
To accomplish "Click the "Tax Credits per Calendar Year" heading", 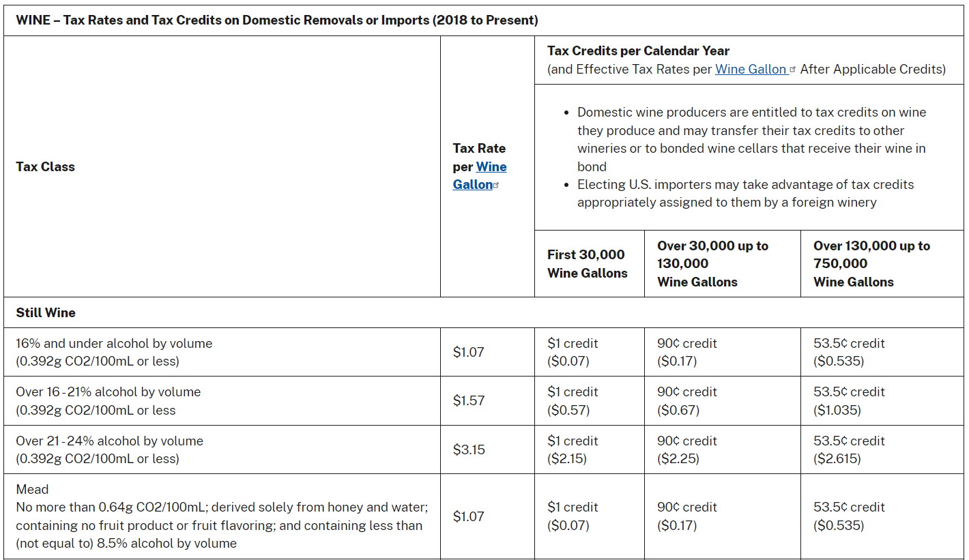I will point(638,50).
